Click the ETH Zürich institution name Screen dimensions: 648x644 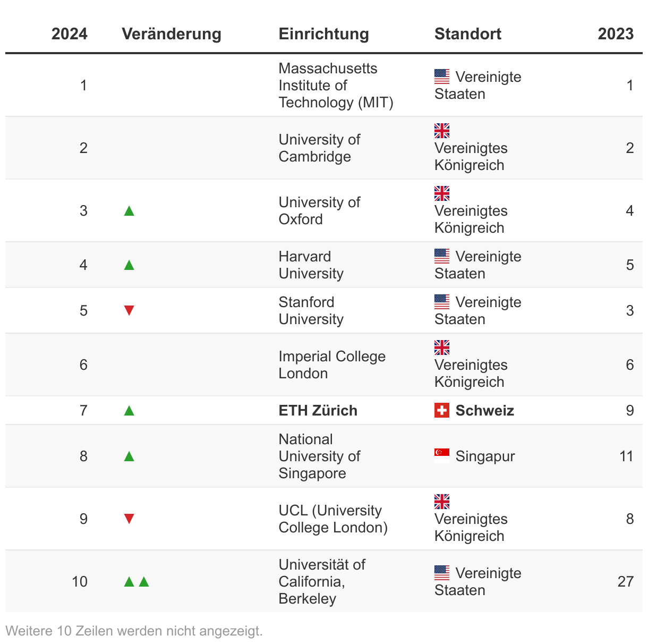click(x=318, y=410)
